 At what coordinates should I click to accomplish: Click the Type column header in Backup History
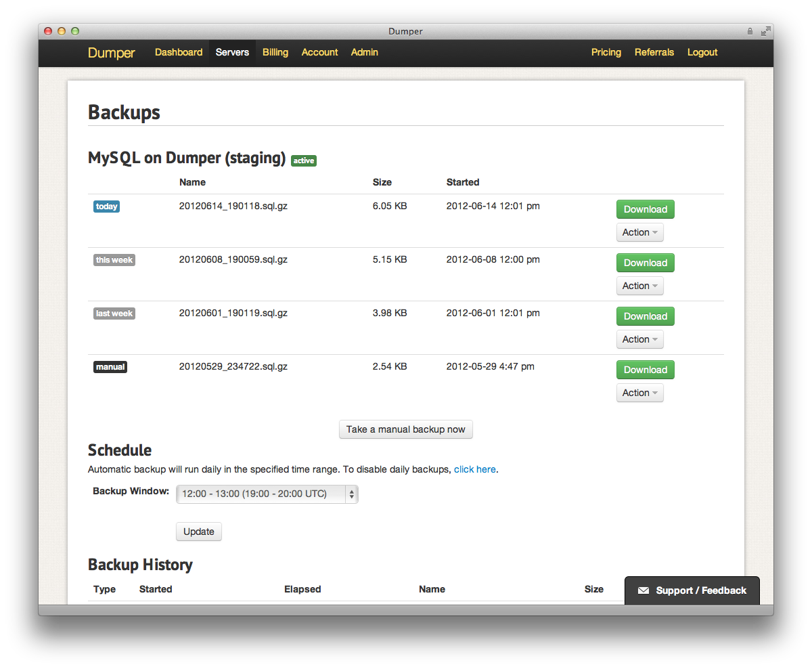[x=105, y=589]
